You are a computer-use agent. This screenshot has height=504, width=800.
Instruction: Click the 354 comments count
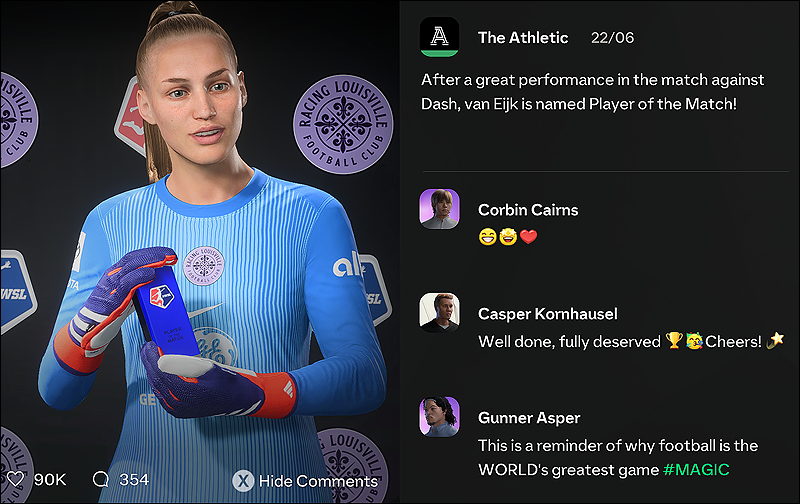(134, 480)
